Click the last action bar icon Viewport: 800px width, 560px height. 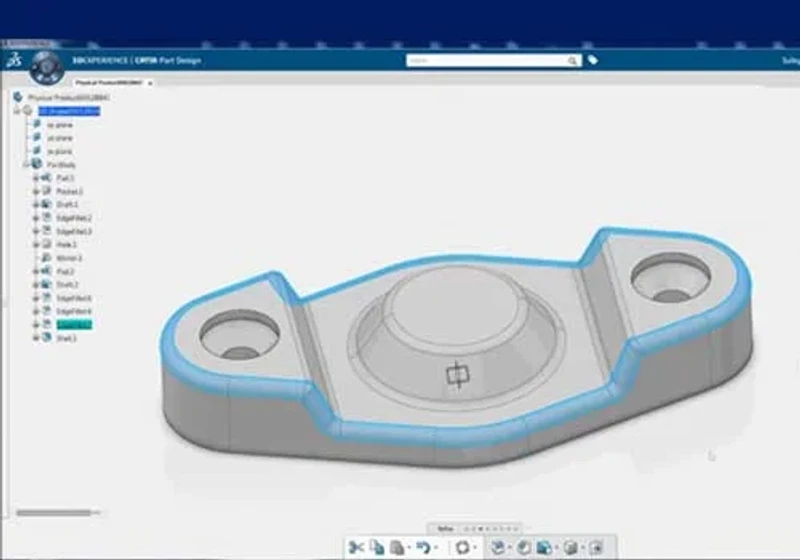[x=596, y=548]
